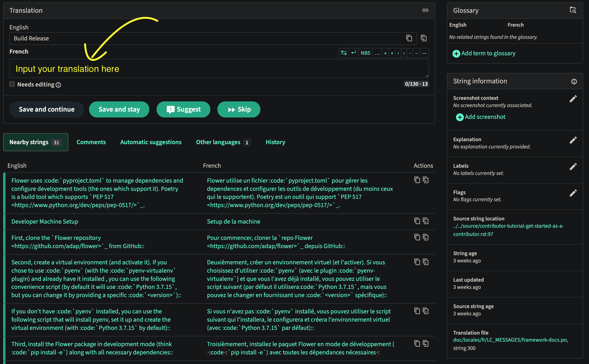This screenshot has height=364, width=589.
Task: Edit Flags using the pencil icon
Action: click(x=573, y=193)
